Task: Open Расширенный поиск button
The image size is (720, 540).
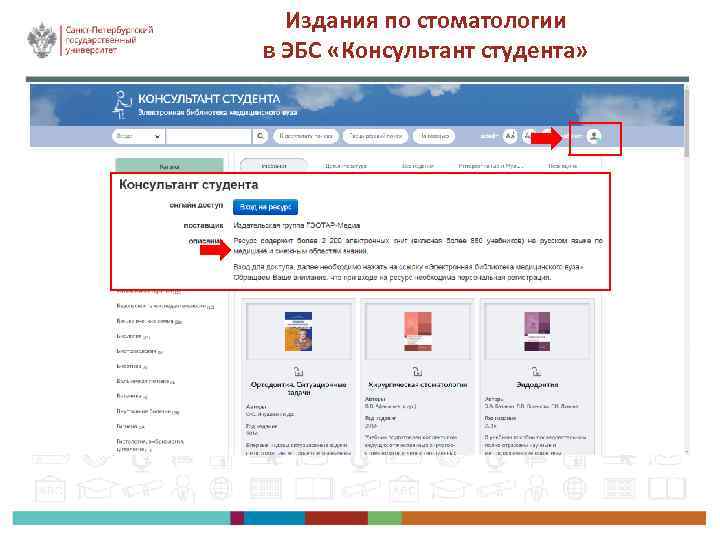Action: tap(375, 136)
